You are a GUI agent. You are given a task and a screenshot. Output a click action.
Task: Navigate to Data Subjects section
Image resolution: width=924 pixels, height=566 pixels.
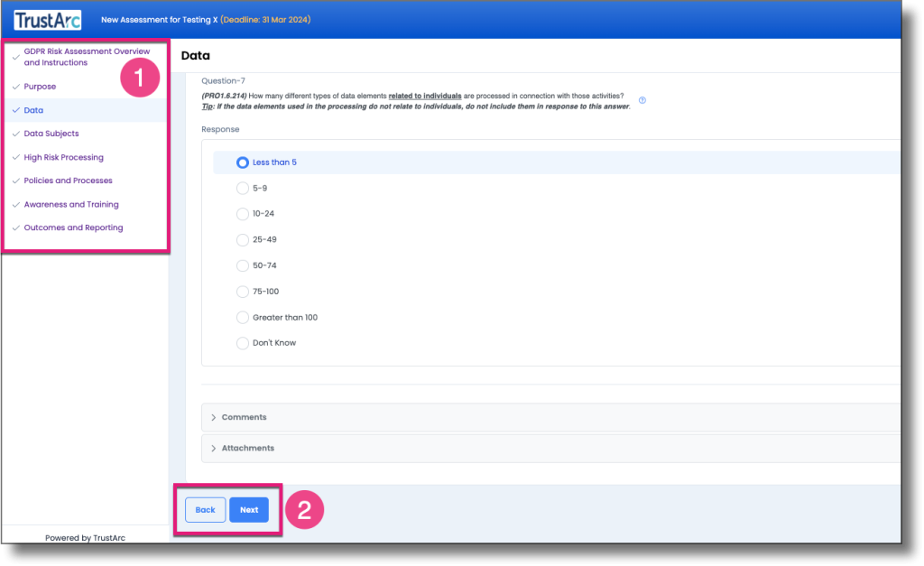51,134
